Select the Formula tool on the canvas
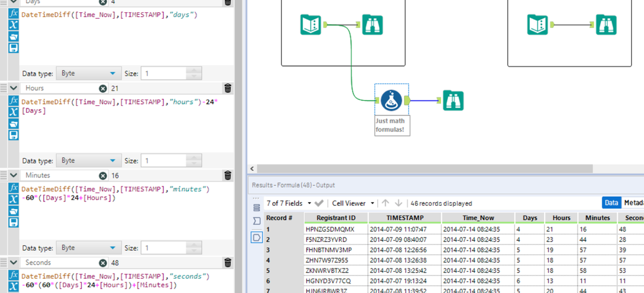 (x=391, y=101)
